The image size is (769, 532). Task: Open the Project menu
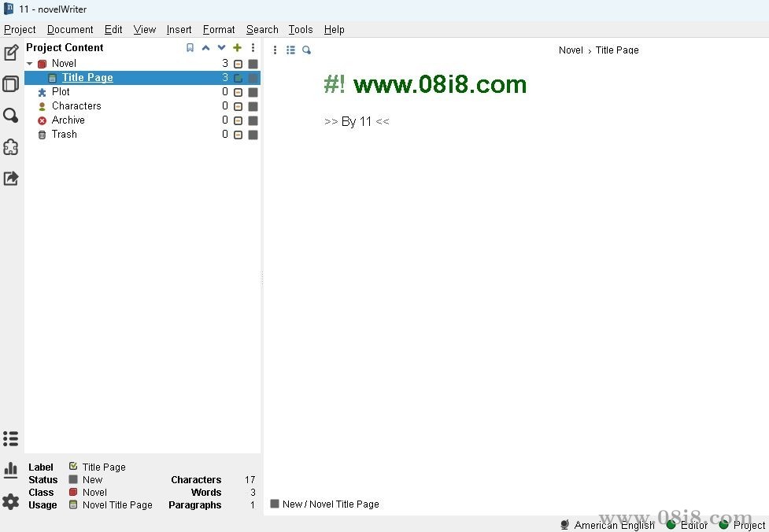(x=20, y=29)
